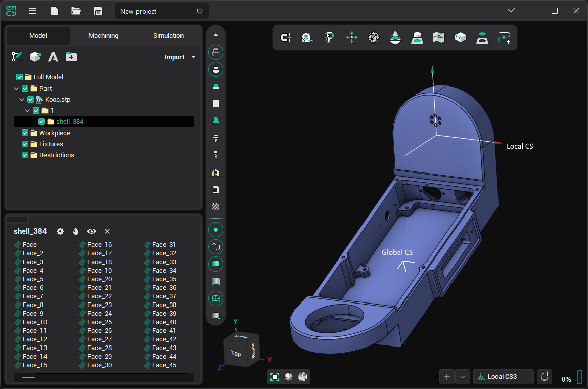Uncheck the Workpiece checkbox
This screenshot has height=389, width=588.
(x=25, y=133)
